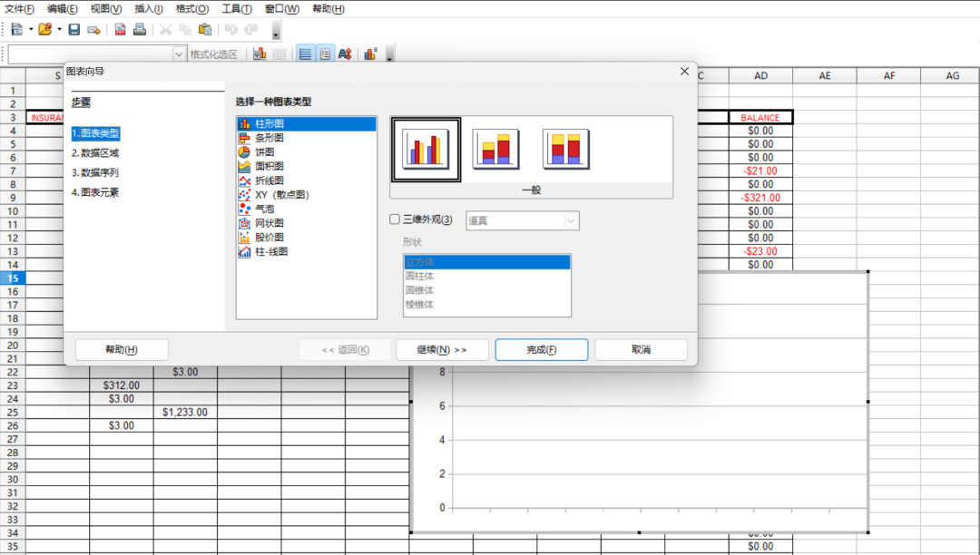This screenshot has height=555, width=980.
Task: Click the Export as PDF icon
Action: (120, 29)
